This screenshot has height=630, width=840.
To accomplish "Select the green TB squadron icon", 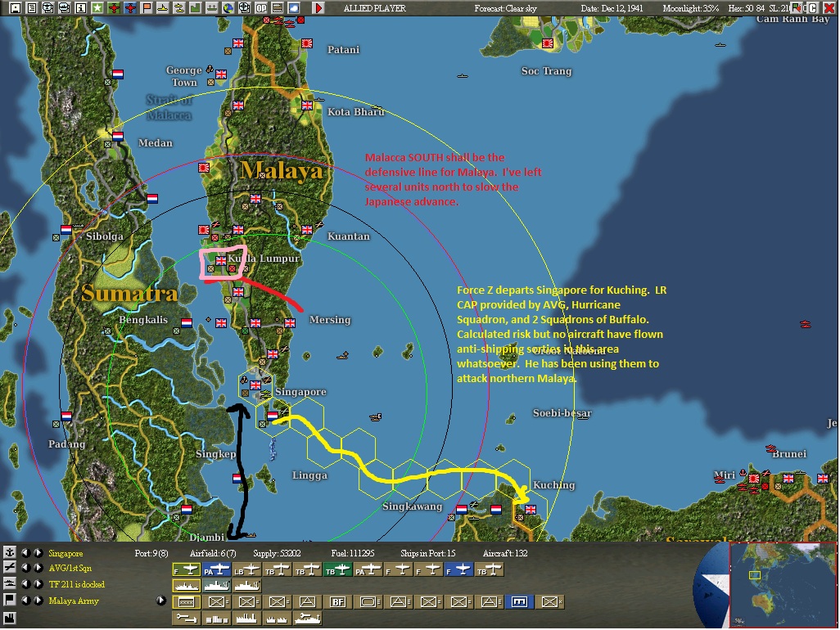I will pyautogui.click(x=338, y=569).
